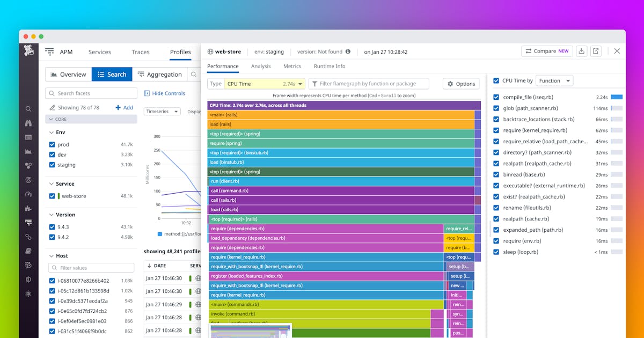Image resolution: width=644 pixels, height=338 pixels.
Task: Open the Function dropdown next to CPU Time by
Action: tap(554, 80)
